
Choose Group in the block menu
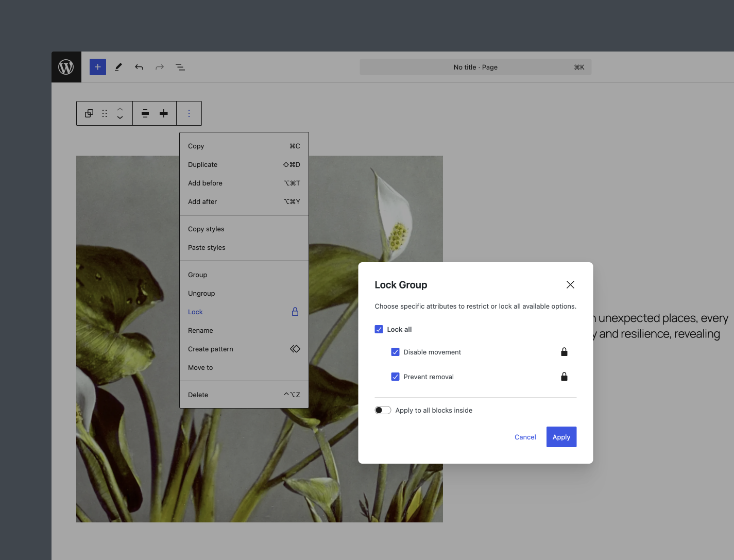[x=244, y=275]
